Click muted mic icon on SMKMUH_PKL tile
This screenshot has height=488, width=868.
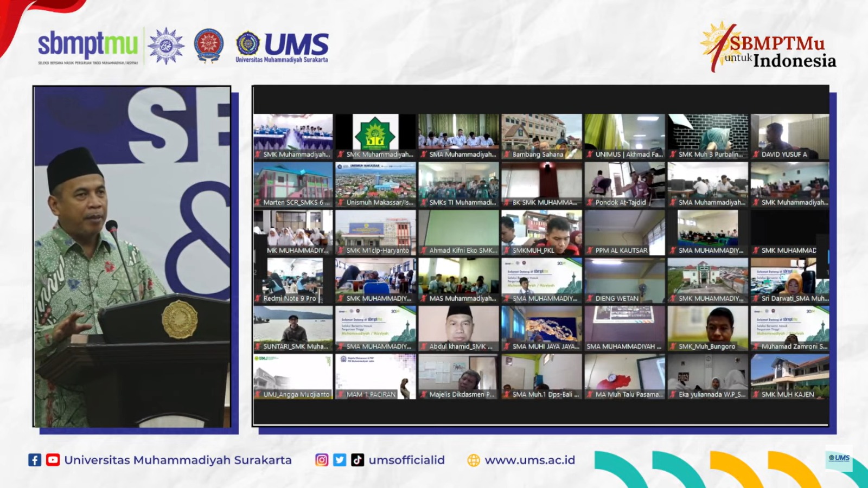point(507,251)
